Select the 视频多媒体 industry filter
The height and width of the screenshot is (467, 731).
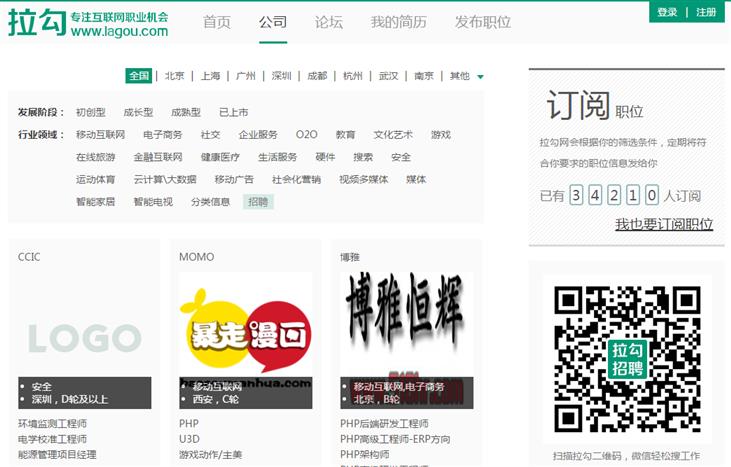point(364,179)
